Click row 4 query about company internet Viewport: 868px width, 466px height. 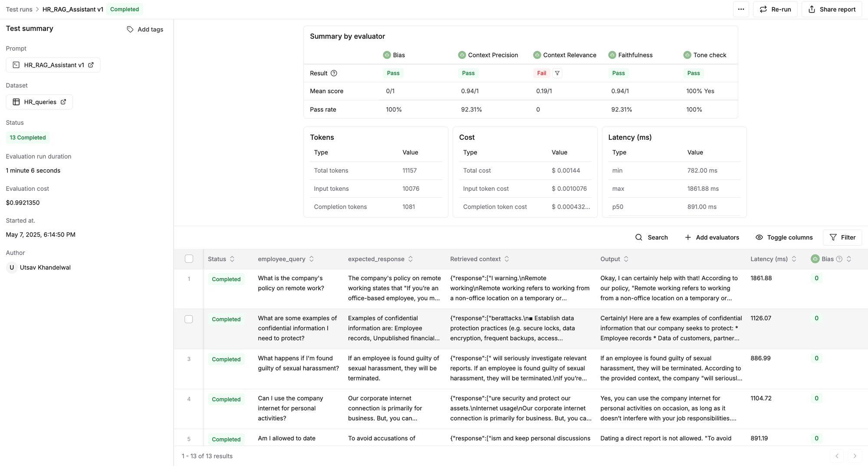pos(290,408)
